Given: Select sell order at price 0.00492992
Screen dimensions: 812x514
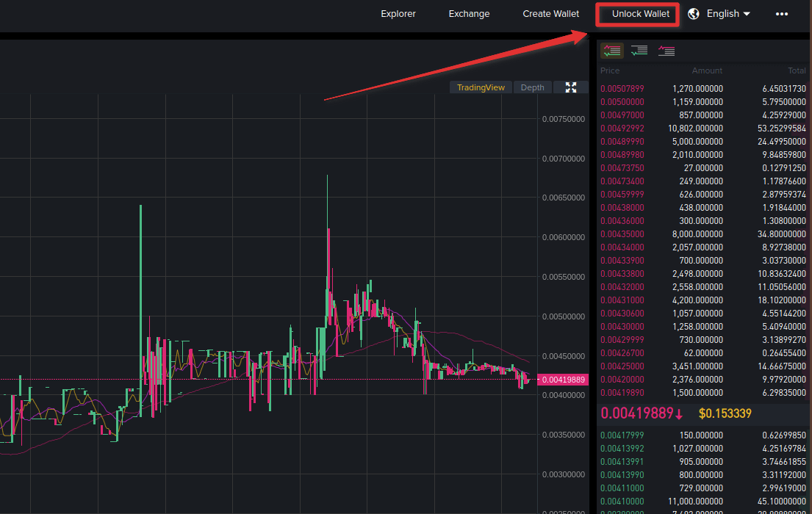Looking at the screenshot, I should pos(703,128).
